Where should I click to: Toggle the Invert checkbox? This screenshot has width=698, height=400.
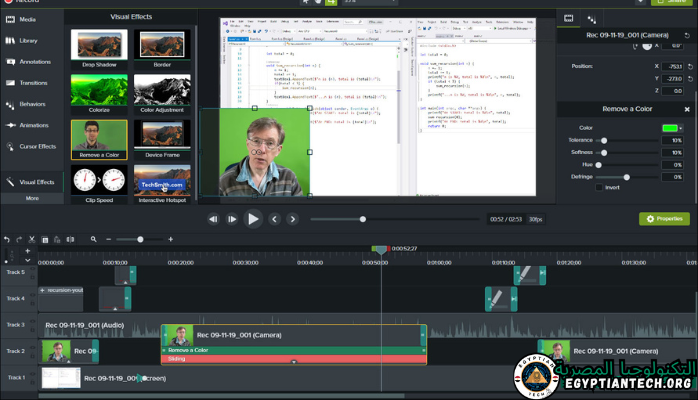[x=599, y=187]
